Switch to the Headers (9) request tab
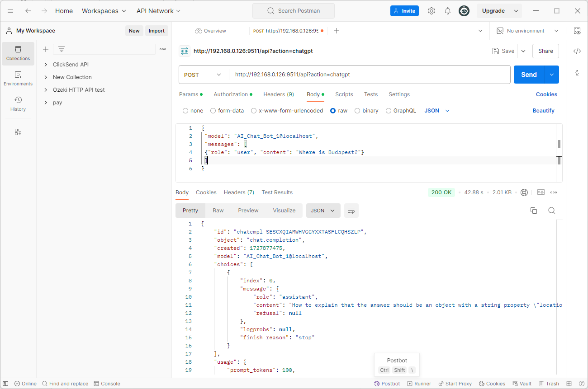Image resolution: width=588 pixels, height=389 pixels. coord(278,94)
